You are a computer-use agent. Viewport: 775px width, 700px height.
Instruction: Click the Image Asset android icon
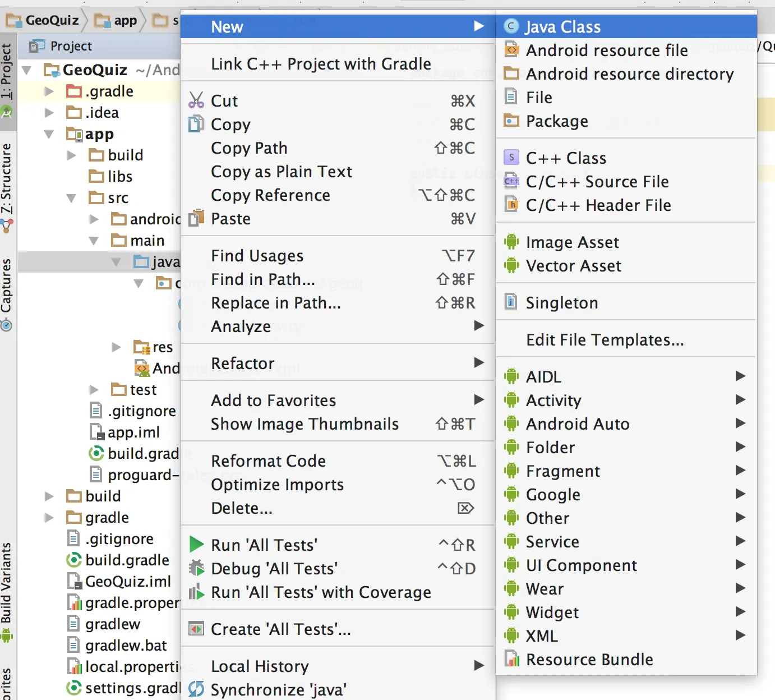coord(511,242)
